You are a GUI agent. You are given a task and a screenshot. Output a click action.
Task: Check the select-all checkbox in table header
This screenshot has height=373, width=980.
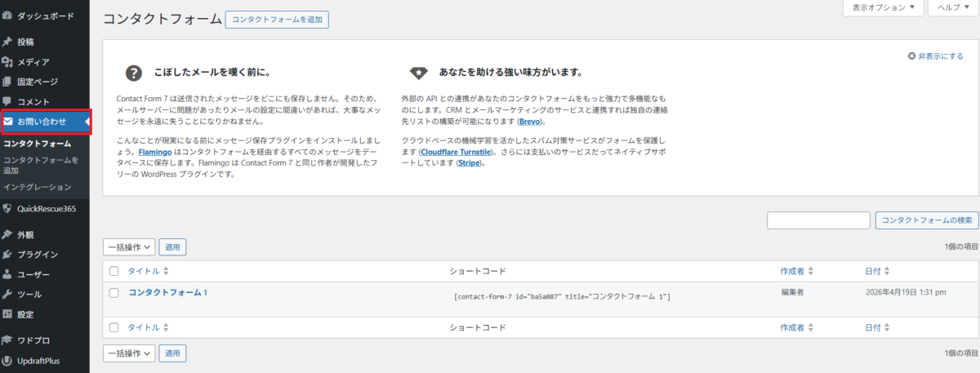[x=114, y=271]
